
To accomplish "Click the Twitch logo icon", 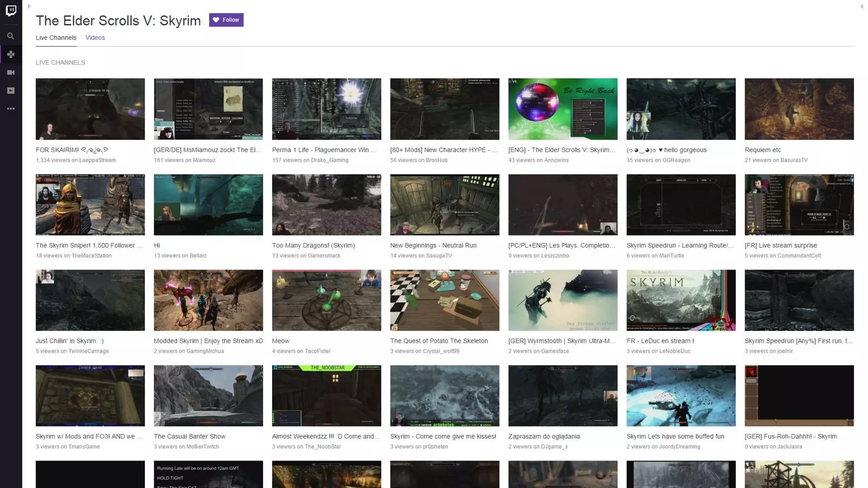I will (11, 11).
